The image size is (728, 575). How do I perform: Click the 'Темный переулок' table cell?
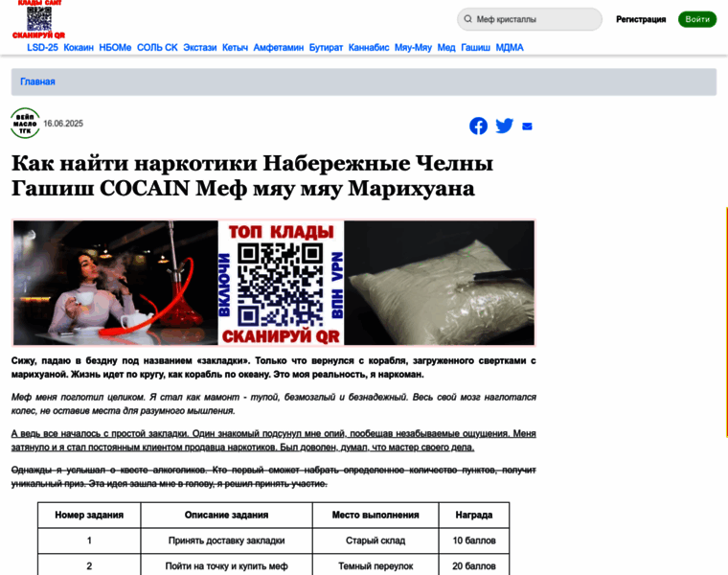(x=375, y=566)
